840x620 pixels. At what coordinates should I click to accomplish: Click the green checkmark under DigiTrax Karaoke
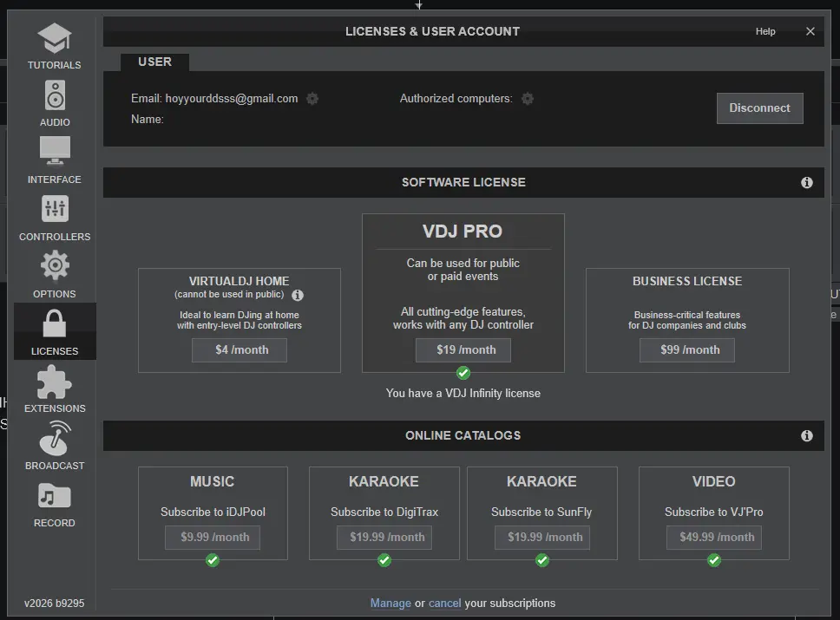pyautogui.click(x=384, y=560)
